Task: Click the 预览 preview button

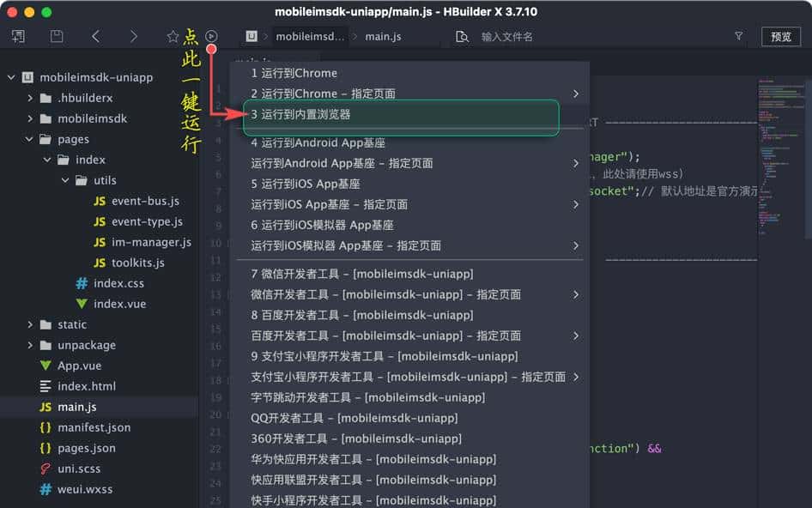Action: click(x=781, y=36)
